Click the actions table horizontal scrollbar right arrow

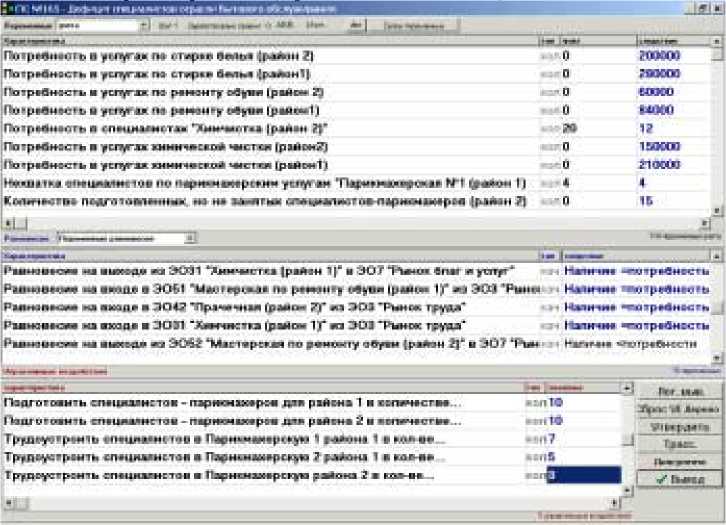point(615,503)
